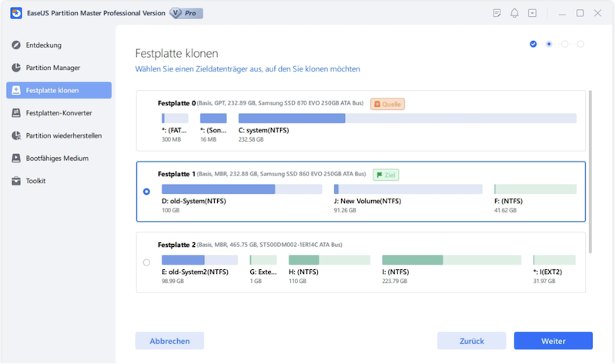The height and width of the screenshot is (364, 616).
Task: Click the D: old-System usage bar
Action: point(242,189)
